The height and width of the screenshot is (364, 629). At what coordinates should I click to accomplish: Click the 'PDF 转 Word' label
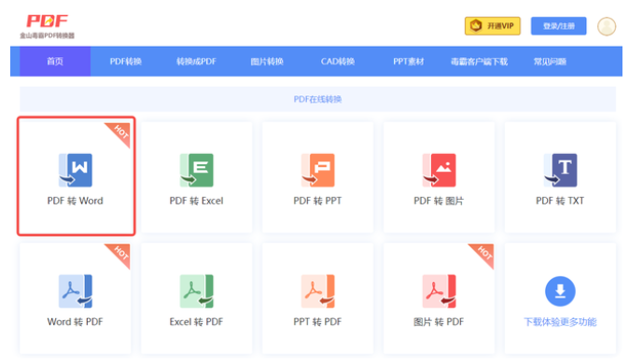(76, 201)
